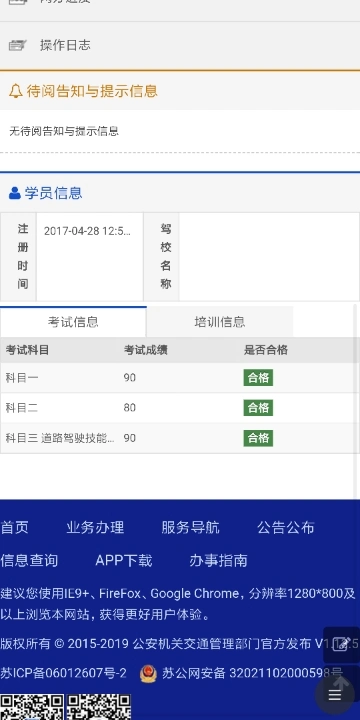360x720 pixels.
Task: Click the 科目二 row label
Action: click(x=22, y=408)
